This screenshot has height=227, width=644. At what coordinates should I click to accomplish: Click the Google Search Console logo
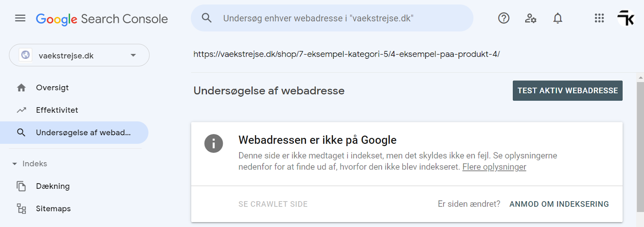(x=102, y=19)
